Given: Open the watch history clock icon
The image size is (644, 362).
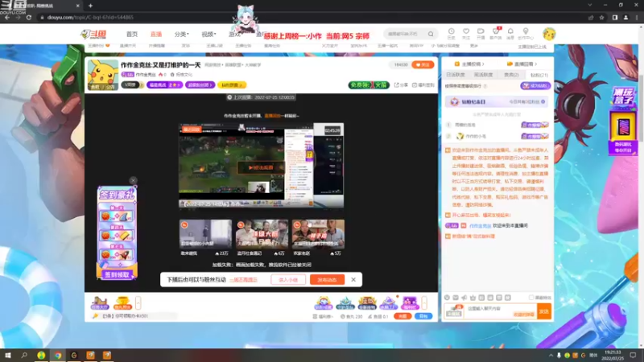Looking at the screenshot, I should (x=451, y=34).
